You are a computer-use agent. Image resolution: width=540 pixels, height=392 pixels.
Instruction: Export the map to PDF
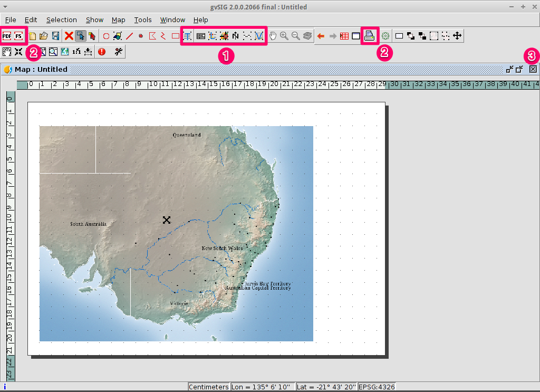[x=7, y=36]
